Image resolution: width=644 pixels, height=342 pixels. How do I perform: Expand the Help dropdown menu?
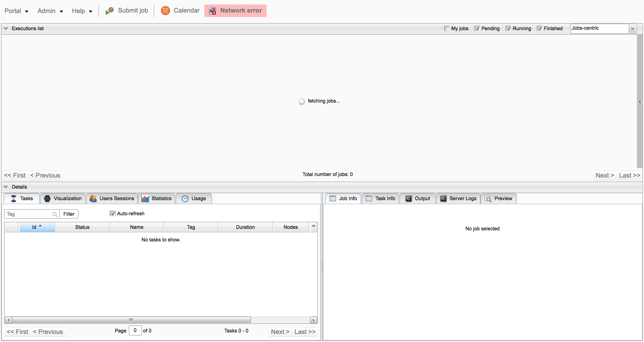tap(82, 11)
